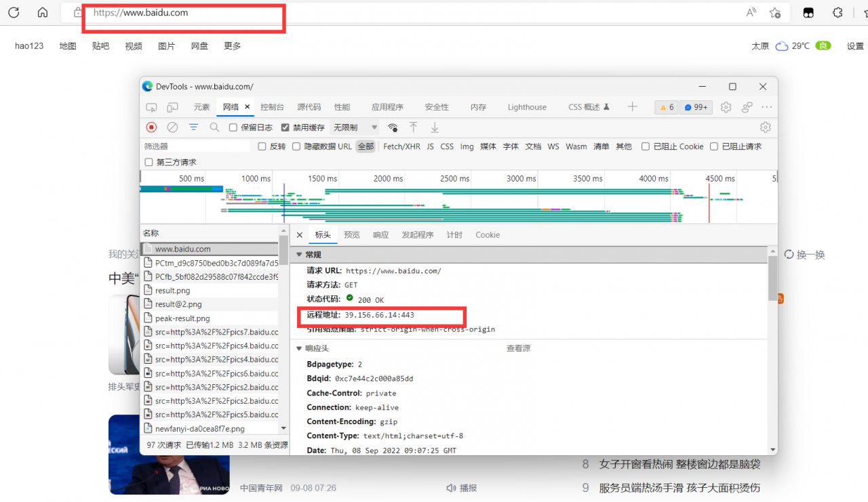Viewport: 868px width, 502px height.
Task: Open Baidu 设置 link
Action: [855, 46]
